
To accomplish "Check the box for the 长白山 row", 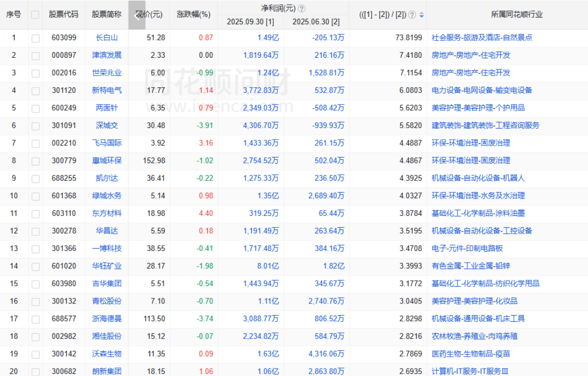I will [35, 38].
